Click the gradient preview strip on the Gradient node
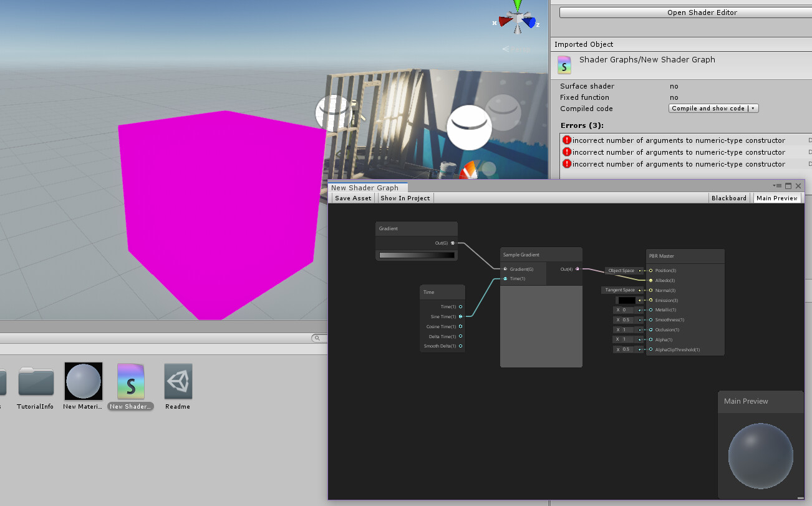The height and width of the screenshot is (506, 812). click(416, 255)
